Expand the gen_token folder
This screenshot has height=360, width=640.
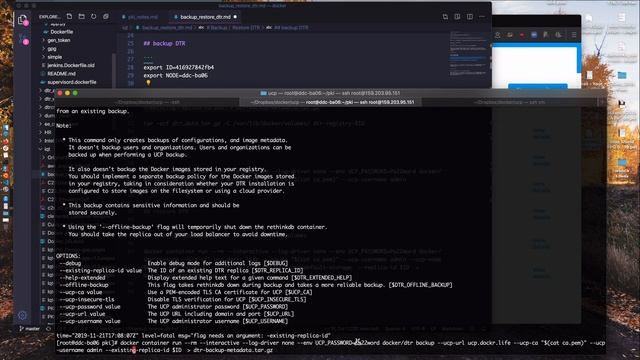pos(59,40)
